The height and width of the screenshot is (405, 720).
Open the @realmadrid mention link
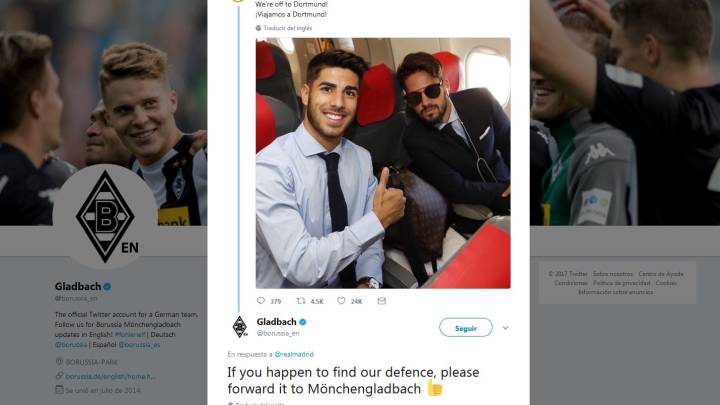(x=295, y=354)
